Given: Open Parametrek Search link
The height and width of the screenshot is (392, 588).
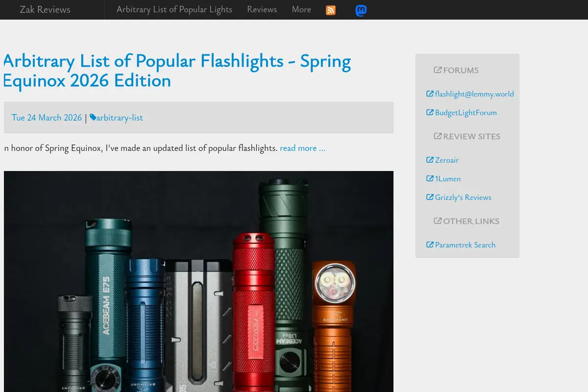Looking at the screenshot, I should 465,245.
